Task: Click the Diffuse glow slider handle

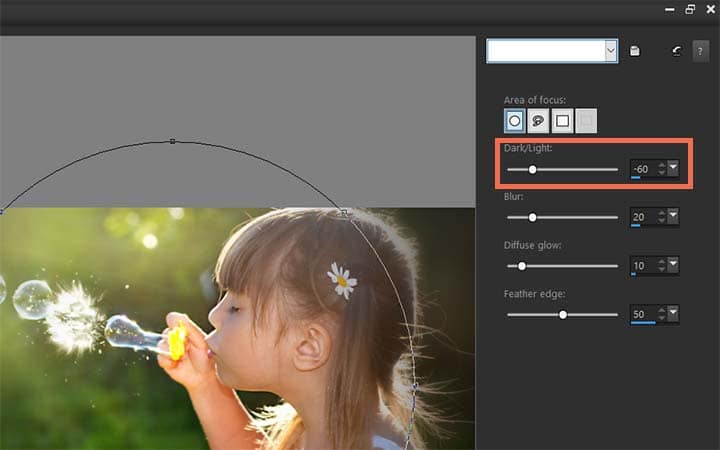Action: pyautogui.click(x=522, y=266)
